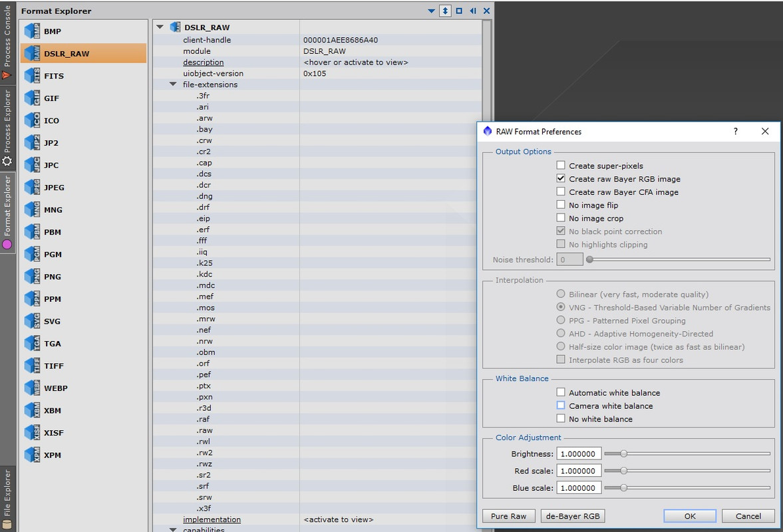Uncheck Create raw Bayer RGB image
Screen dimensions: 783x532
click(x=561, y=178)
